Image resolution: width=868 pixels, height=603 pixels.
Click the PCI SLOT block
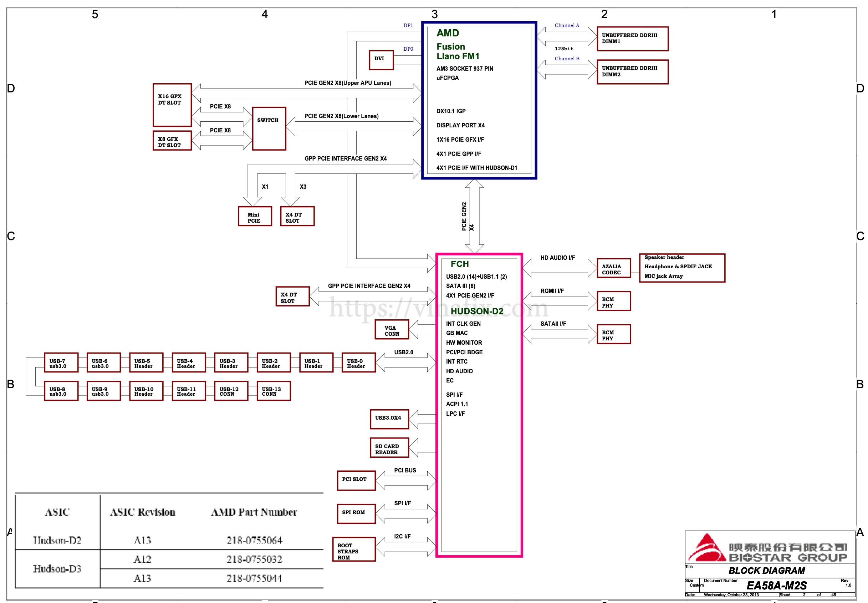(x=356, y=481)
